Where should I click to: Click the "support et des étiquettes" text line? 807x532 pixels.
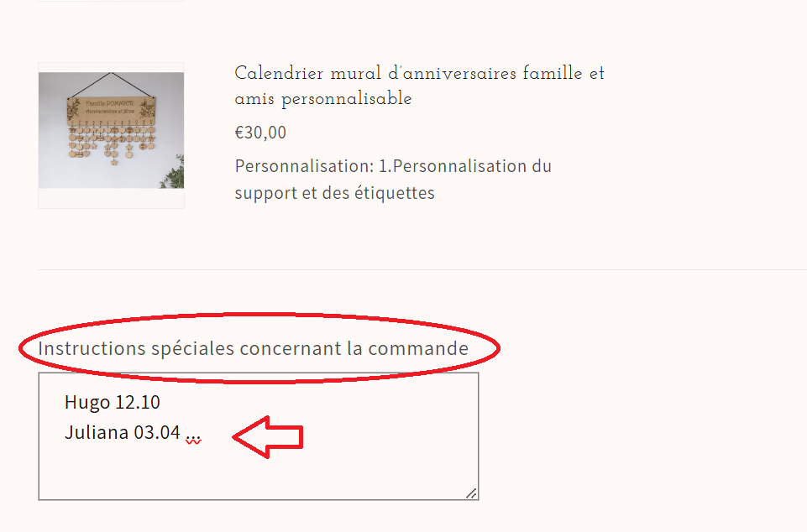click(x=334, y=193)
